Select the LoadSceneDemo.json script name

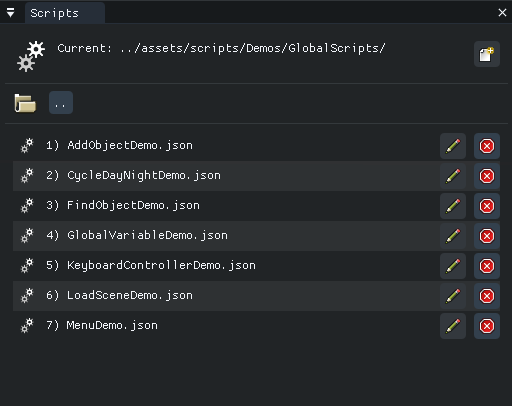coord(130,296)
